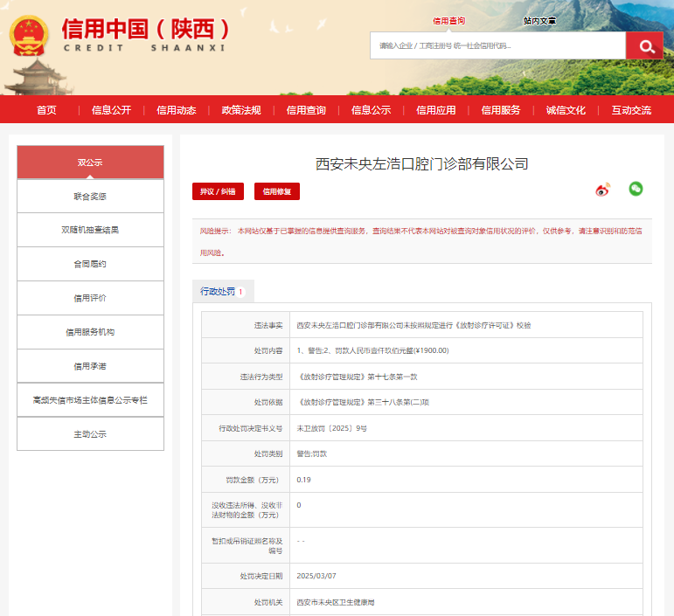674x616 pixels.
Task: Open 首页 in the navigation bar
Action: click(46, 110)
